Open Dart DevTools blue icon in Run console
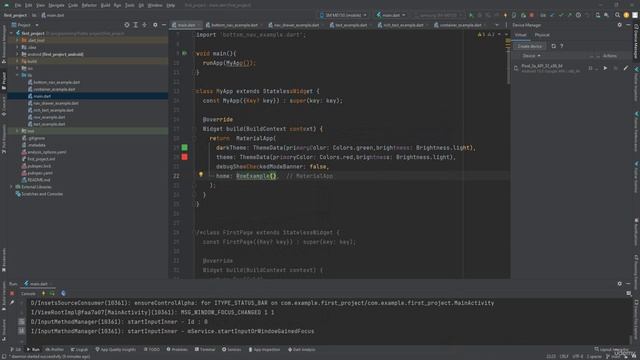The image size is (640, 360). click(x=63, y=293)
